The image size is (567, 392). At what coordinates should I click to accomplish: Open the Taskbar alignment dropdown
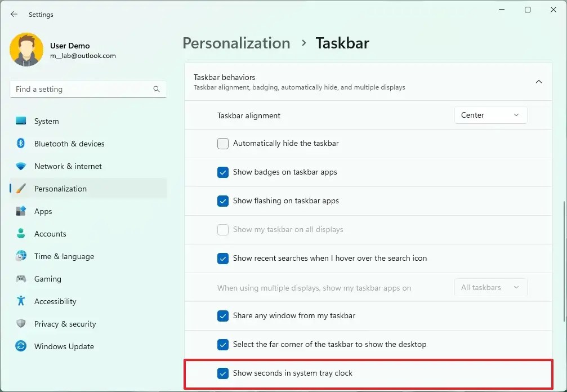click(x=490, y=115)
